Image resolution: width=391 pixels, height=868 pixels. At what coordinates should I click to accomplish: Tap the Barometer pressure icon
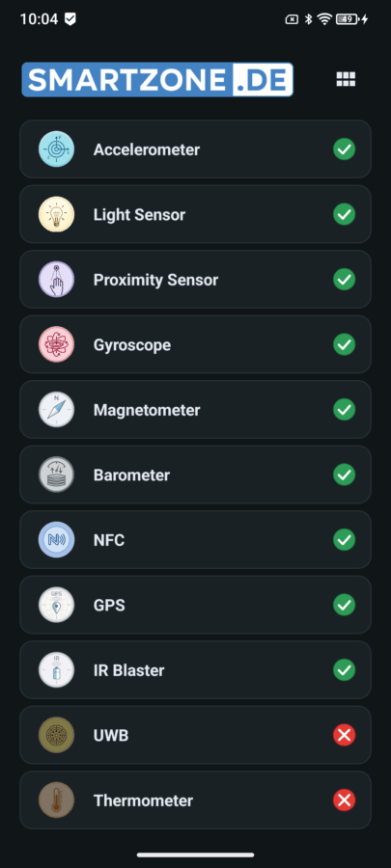point(57,475)
